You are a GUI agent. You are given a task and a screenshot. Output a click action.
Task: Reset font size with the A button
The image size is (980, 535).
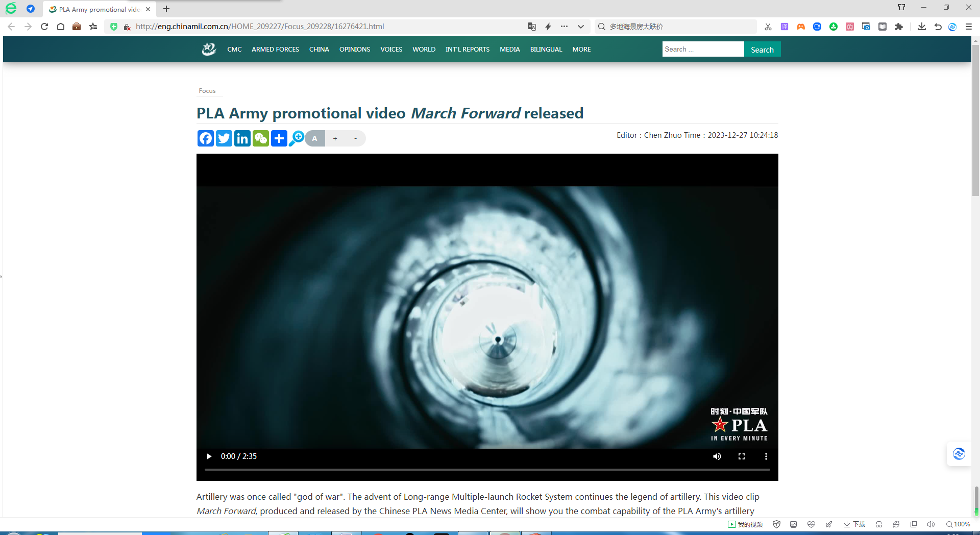tap(315, 138)
